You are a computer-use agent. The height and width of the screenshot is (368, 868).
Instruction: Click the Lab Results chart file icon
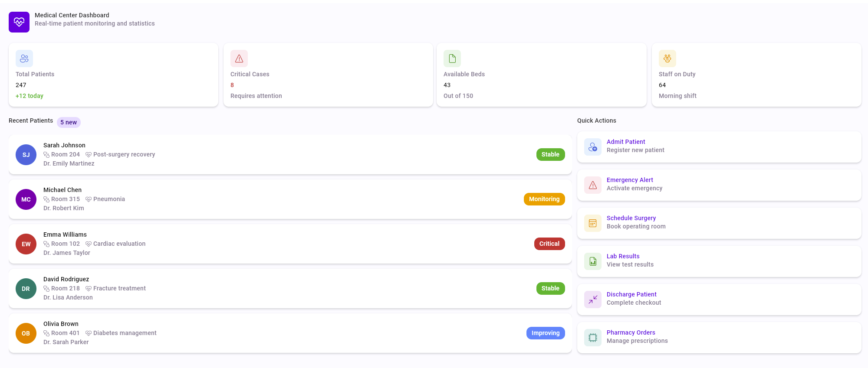(x=593, y=262)
